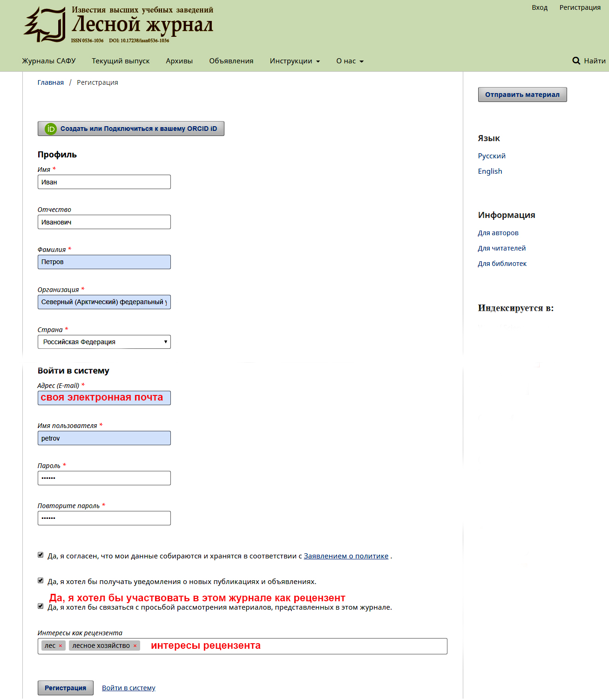Remove the 'лес' interest tag
Viewport: 609px width, 700px height.
click(x=61, y=646)
